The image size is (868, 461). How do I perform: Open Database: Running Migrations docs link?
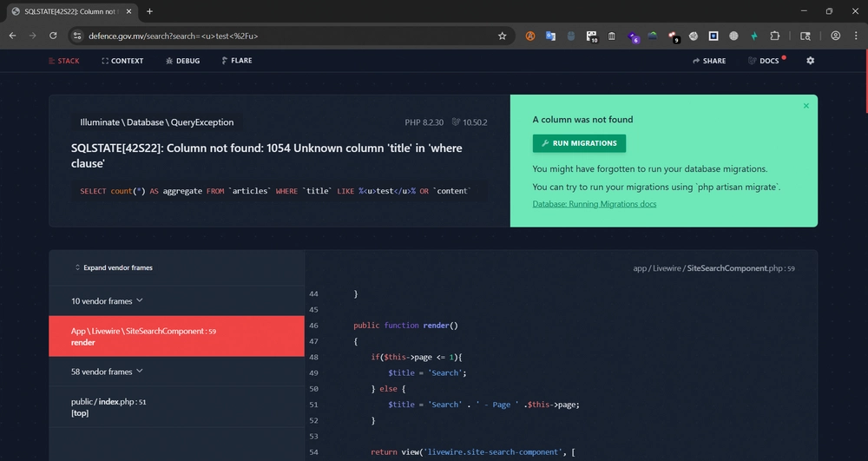coord(594,204)
